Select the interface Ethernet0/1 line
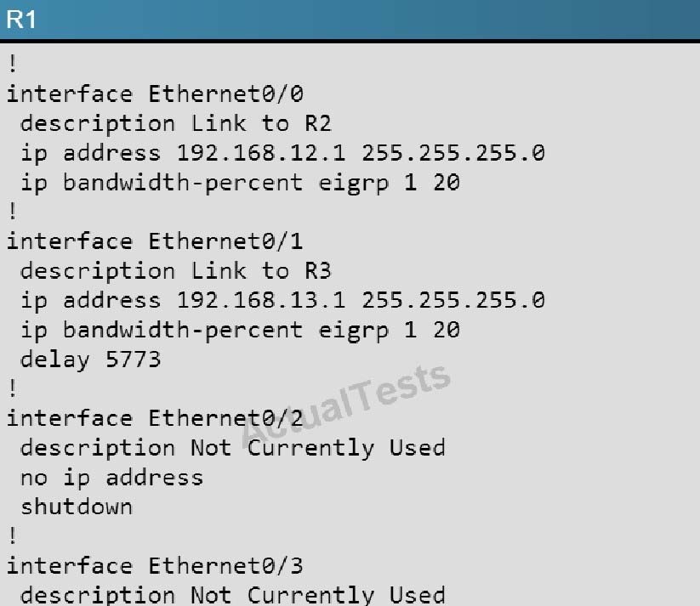700x606 pixels. [x=155, y=241]
